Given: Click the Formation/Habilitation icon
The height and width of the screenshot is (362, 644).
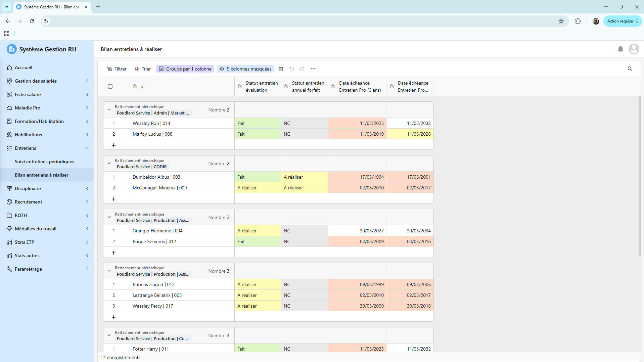Looking at the screenshot, I should (9, 121).
